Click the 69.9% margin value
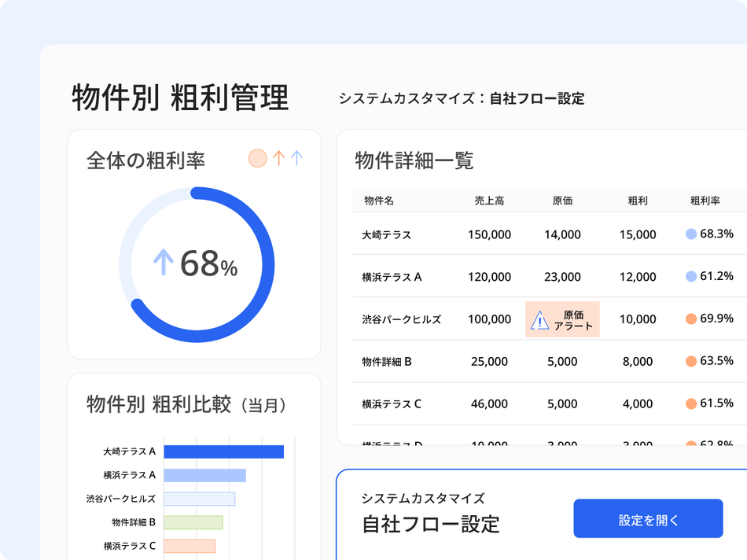The height and width of the screenshot is (560, 747). [716, 319]
